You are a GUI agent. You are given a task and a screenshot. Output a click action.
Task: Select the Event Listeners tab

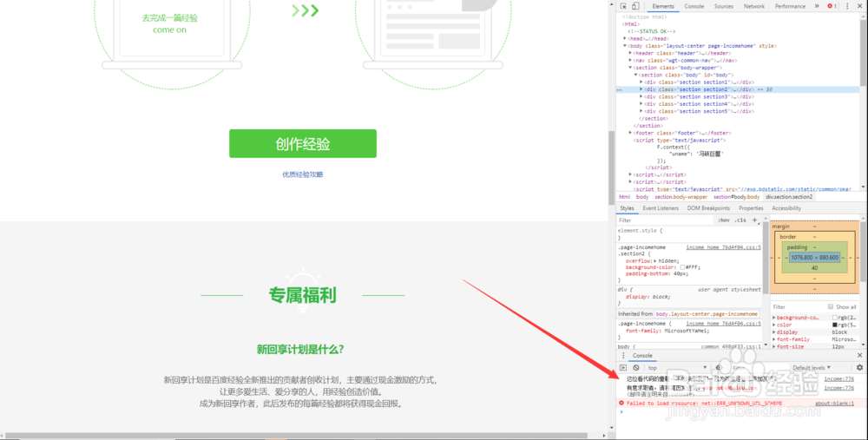(x=661, y=208)
